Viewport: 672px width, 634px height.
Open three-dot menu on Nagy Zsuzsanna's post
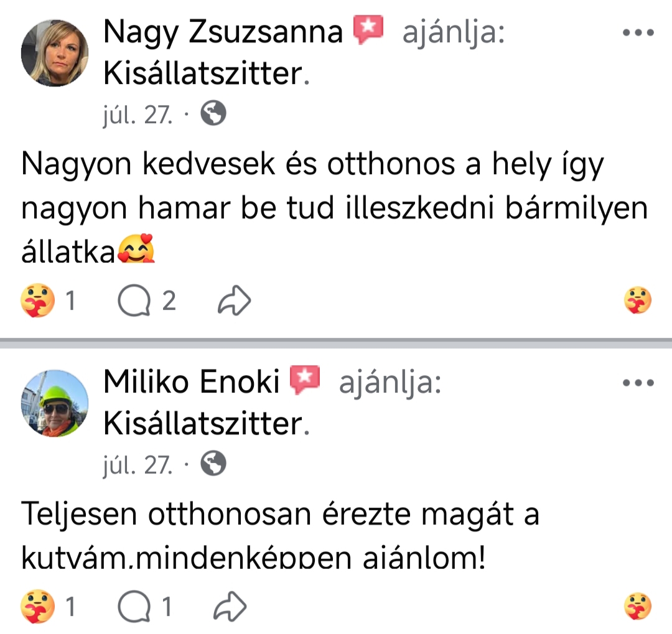pos(639,33)
